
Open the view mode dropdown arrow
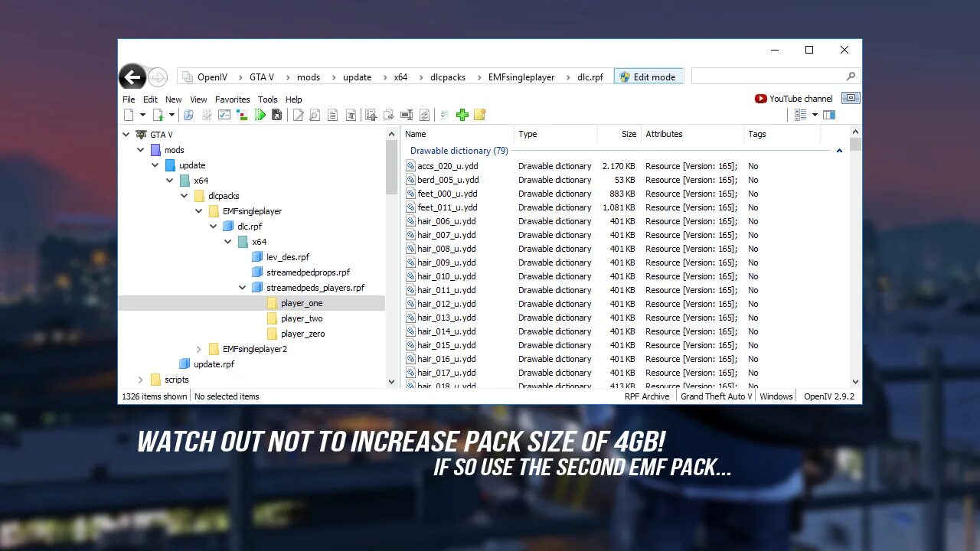click(815, 115)
